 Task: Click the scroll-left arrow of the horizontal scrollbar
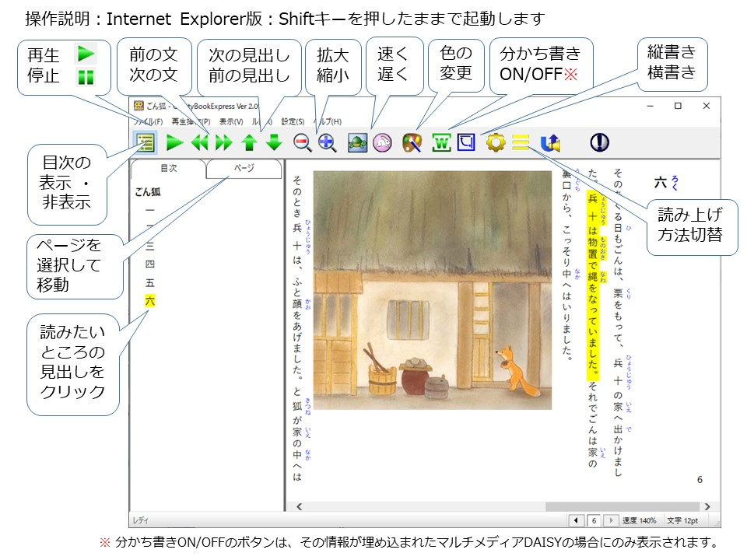coord(299,506)
